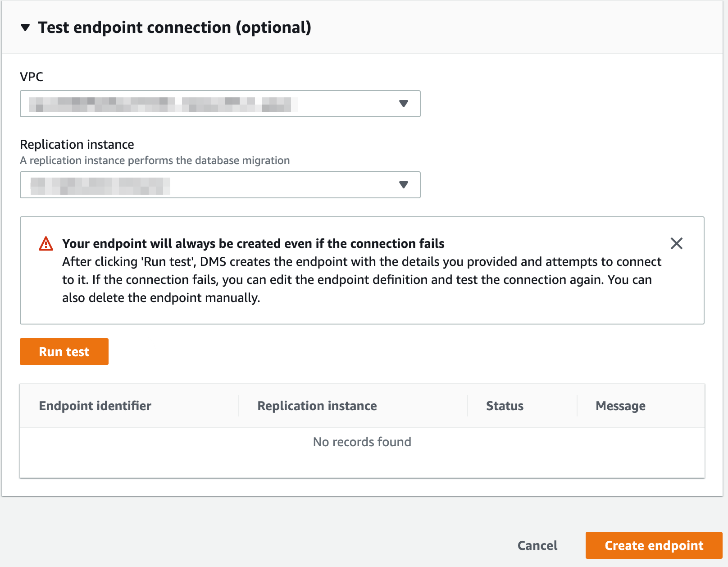
Task: Select the Endpoint identifier column header
Action: click(95, 406)
